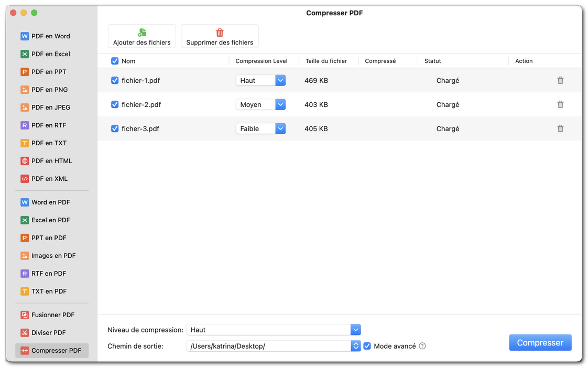
Task: Uncheck the Nom header checkbox
Action: pyautogui.click(x=114, y=61)
